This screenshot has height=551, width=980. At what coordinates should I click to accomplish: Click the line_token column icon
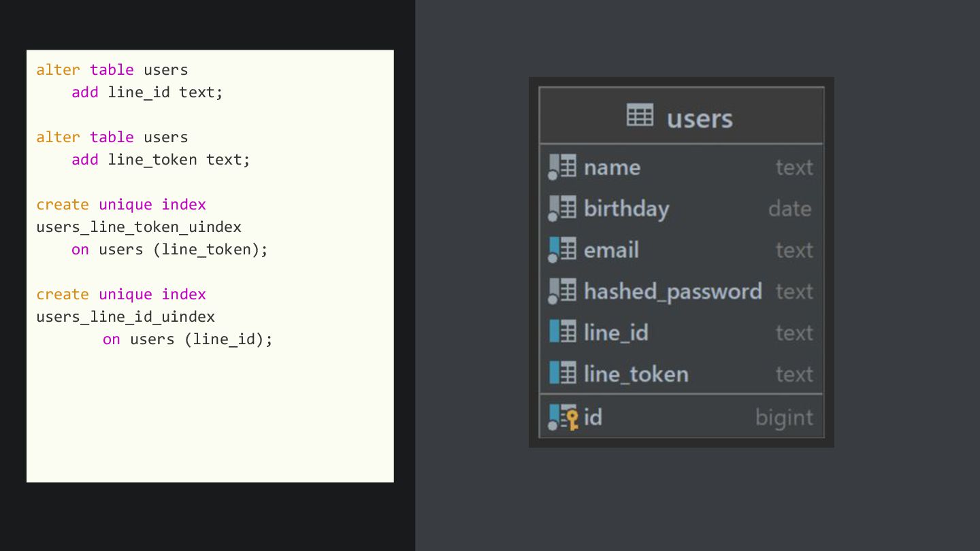click(563, 373)
